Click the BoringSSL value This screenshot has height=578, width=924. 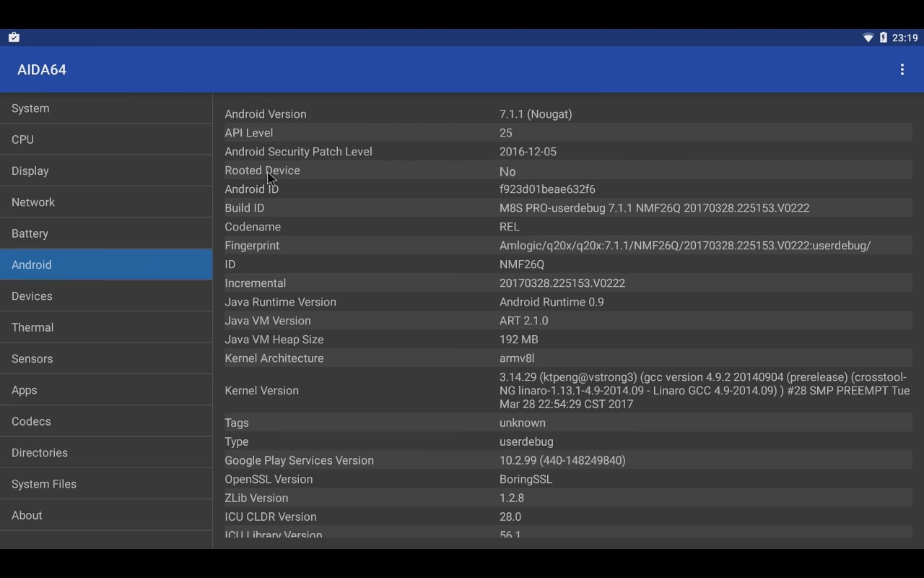click(526, 480)
